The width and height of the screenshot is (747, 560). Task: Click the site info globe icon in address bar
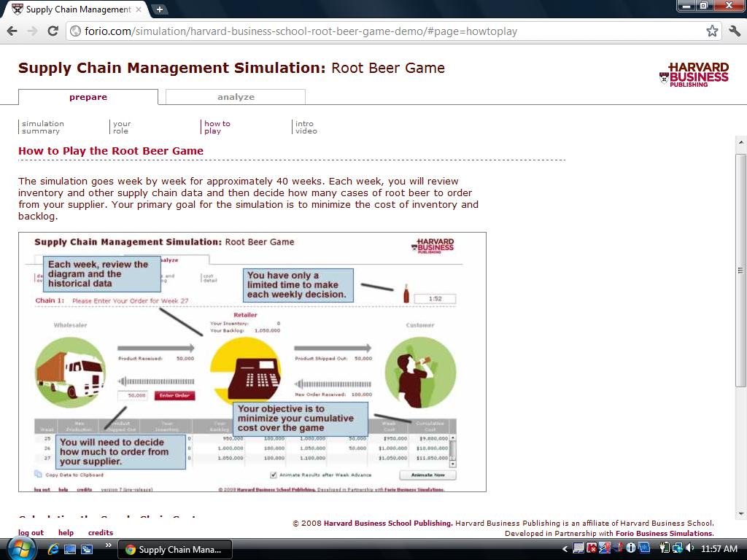tap(75, 31)
